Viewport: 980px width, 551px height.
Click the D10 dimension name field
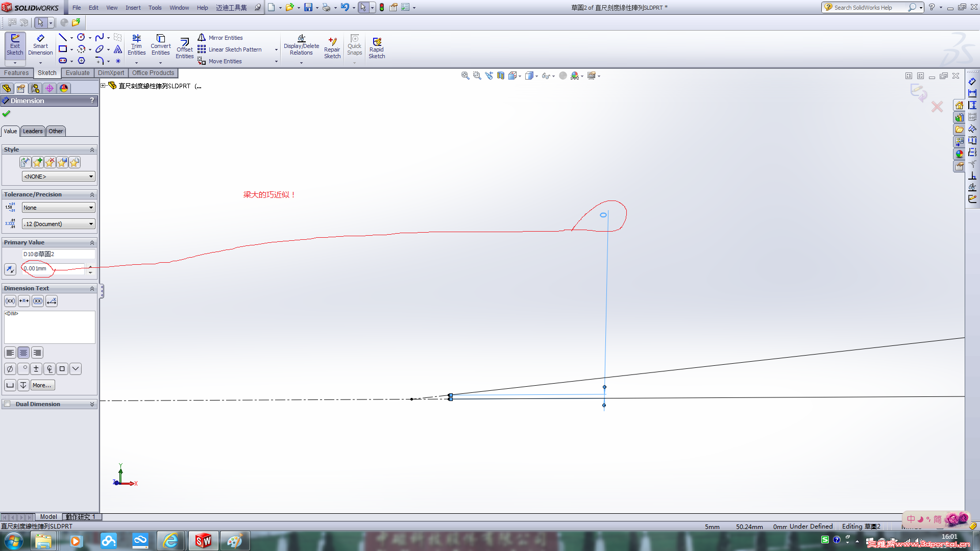point(58,254)
